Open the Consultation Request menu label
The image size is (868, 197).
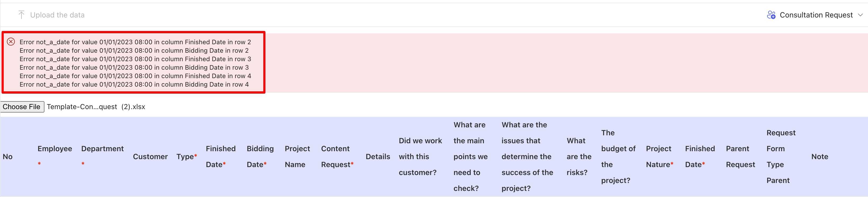pos(816,15)
